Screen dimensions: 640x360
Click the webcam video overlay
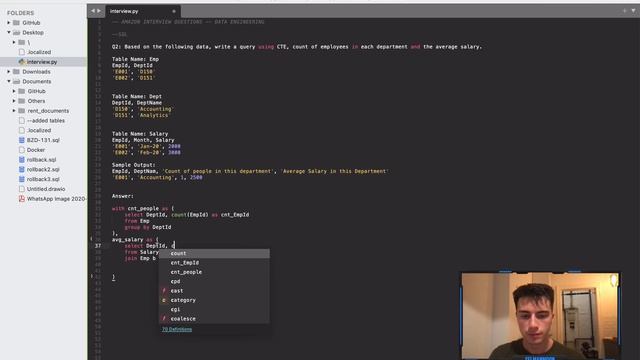coord(540,316)
